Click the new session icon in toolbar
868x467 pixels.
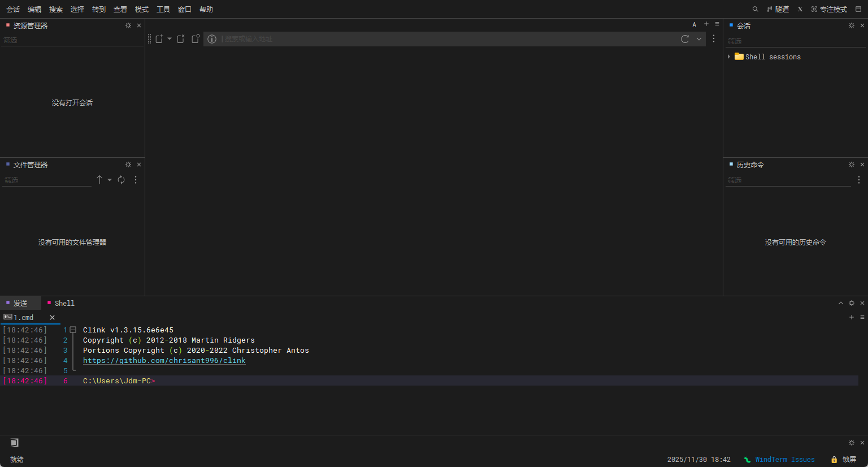(159, 39)
